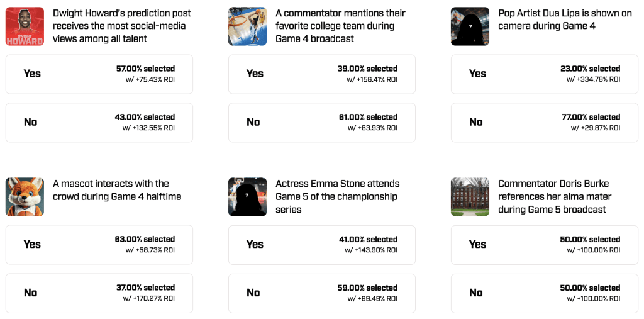The height and width of the screenshot is (319, 644).
Task: Open the basketball dunk image thumbnail
Action: coord(247,26)
